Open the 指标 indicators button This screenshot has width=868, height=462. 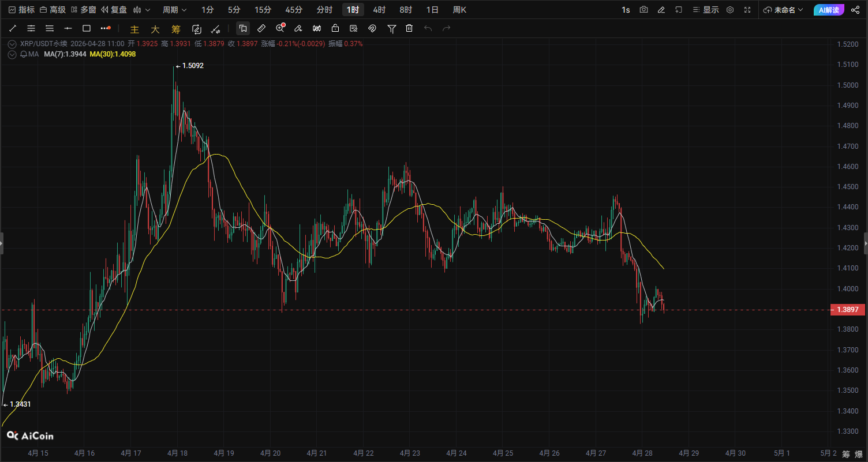[21, 10]
